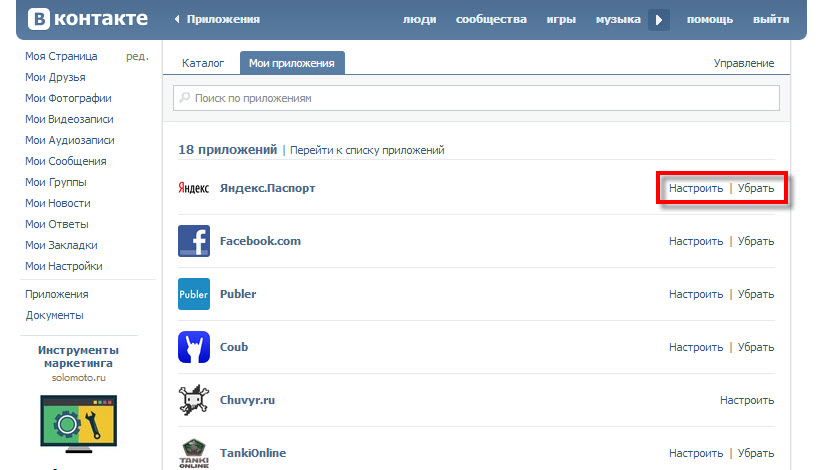Open the Publer app icon
The height and width of the screenshot is (470, 823).
[194, 294]
